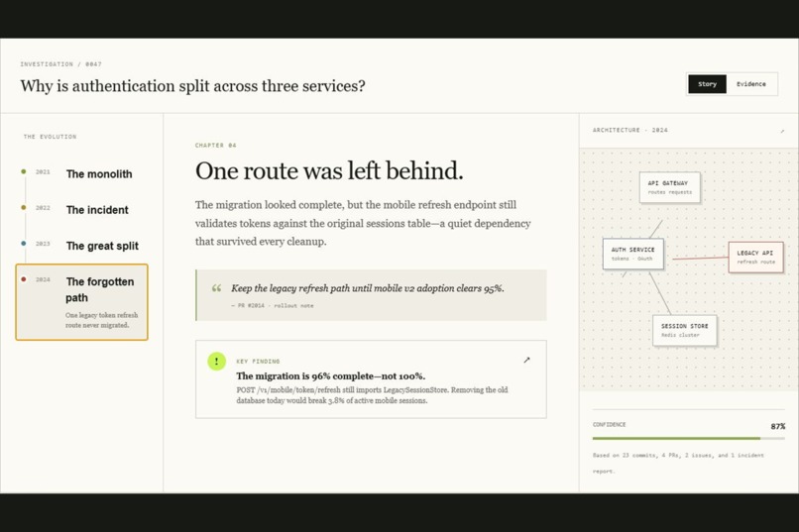Click the 'One route was left behind.' heading
The height and width of the screenshot is (532, 799).
click(329, 170)
